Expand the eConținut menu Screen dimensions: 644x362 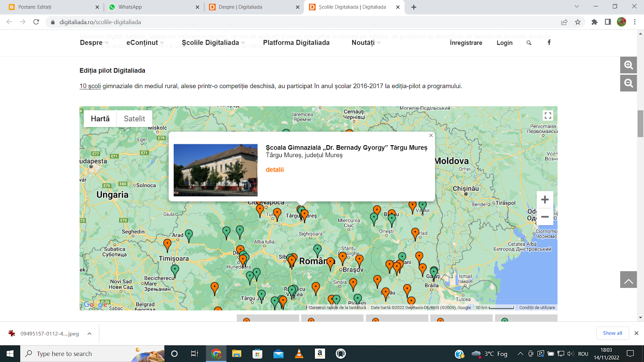[145, 43]
